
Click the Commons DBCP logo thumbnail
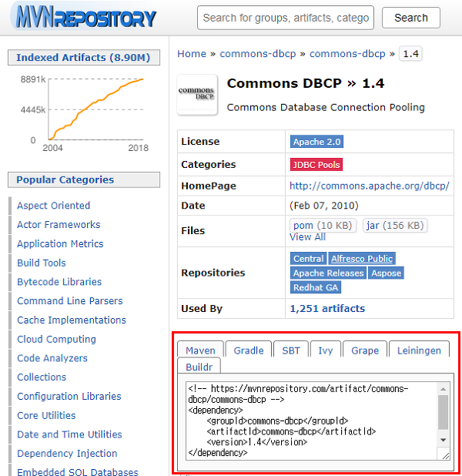point(197,95)
